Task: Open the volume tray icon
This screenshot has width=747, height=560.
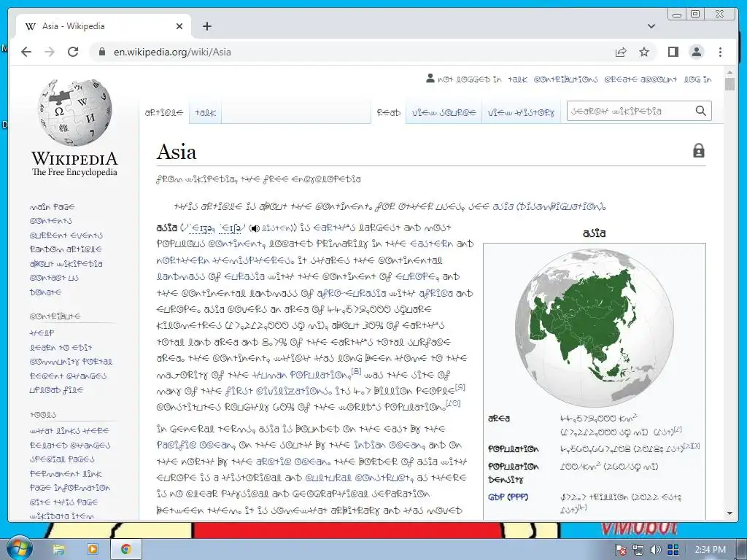Action: (x=656, y=550)
